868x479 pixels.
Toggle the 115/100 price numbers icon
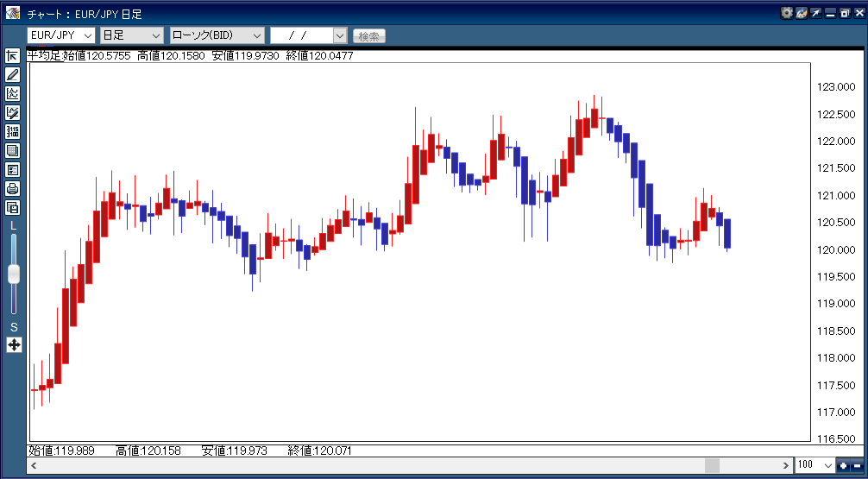pos(13,132)
